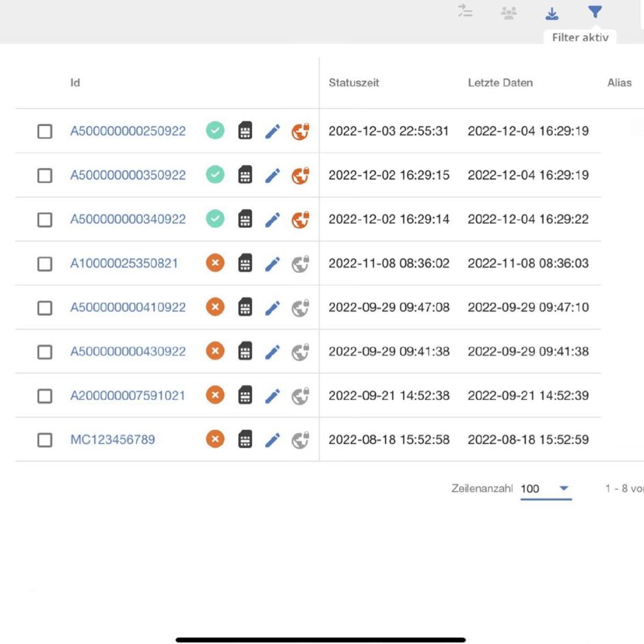Viewport: 644px width, 644px height.
Task: Click green status check for A500000000250922
Action: tap(215, 131)
